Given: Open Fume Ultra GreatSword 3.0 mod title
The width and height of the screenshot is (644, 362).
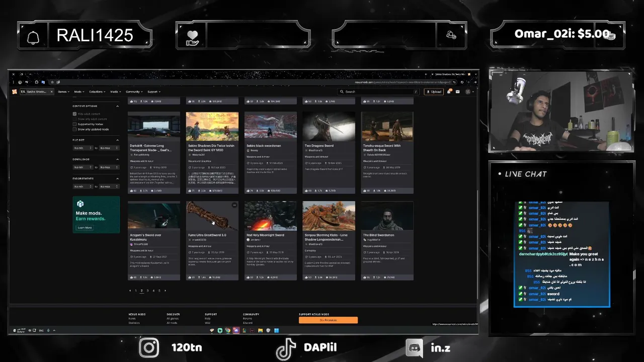Looking at the screenshot, I should tap(207, 235).
